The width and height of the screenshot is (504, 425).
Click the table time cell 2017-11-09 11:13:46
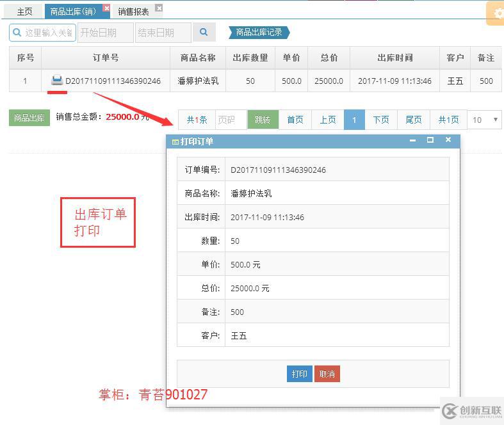click(x=394, y=81)
